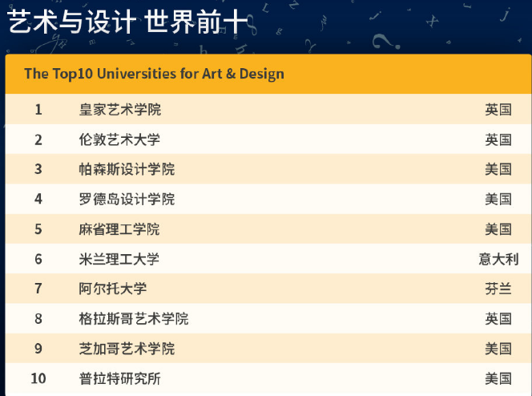Image resolution: width=532 pixels, height=396 pixels.
Task: Click on 麻省理工学院
Action: click(x=119, y=229)
